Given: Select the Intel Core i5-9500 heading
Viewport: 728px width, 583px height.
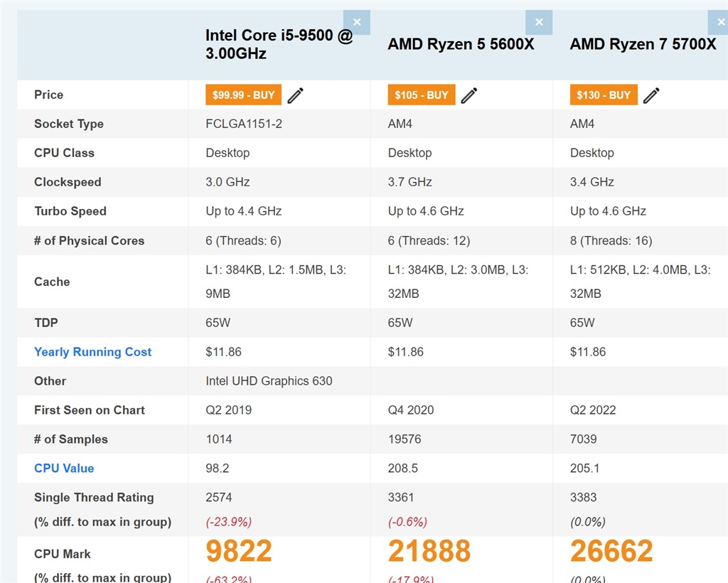Looking at the screenshot, I should click(279, 44).
